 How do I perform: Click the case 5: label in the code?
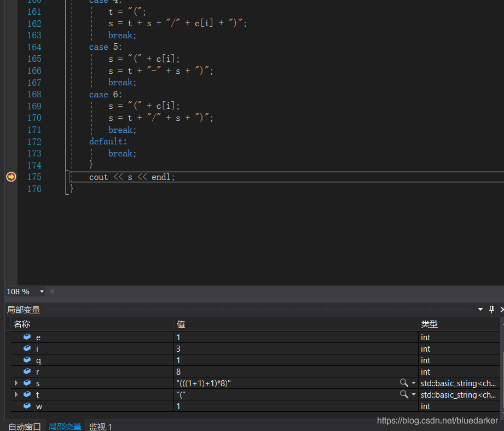(106, 47)
